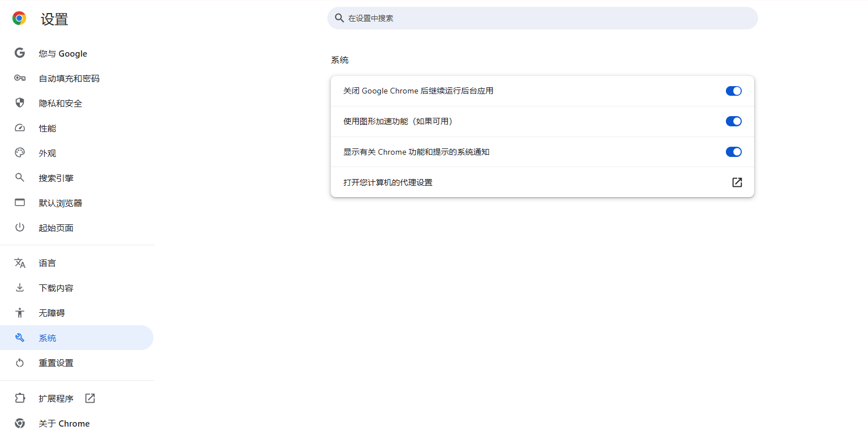
Task: Open 自动填充和密码 section
Action: (77, 78)
